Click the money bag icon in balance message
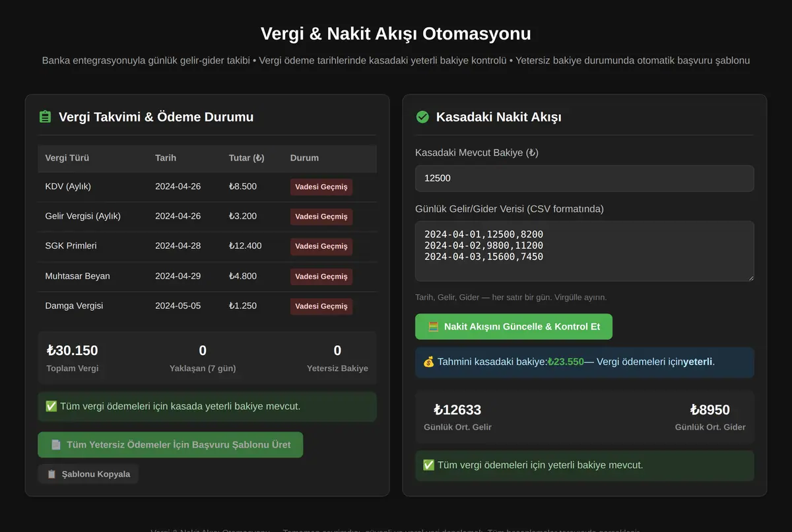The width and height of the screenshot is (792, 532). pos(428,362)
